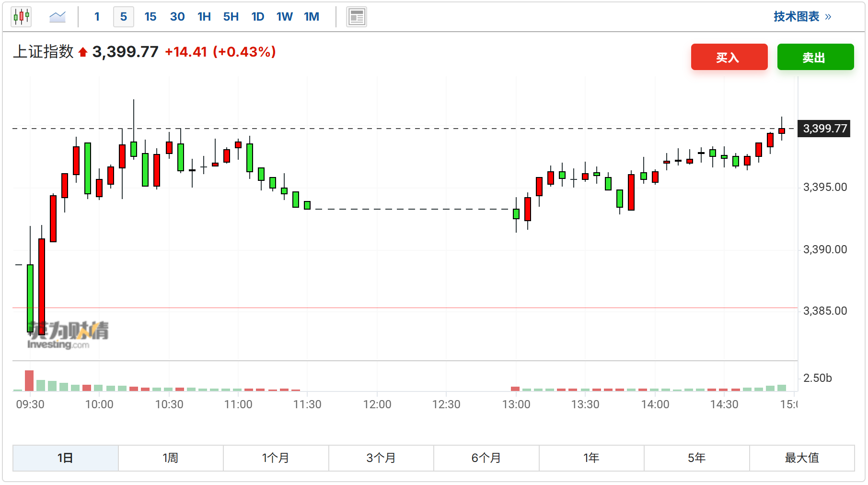Click the green 卖出 button
868x485 pixels.
coord(815,57)
